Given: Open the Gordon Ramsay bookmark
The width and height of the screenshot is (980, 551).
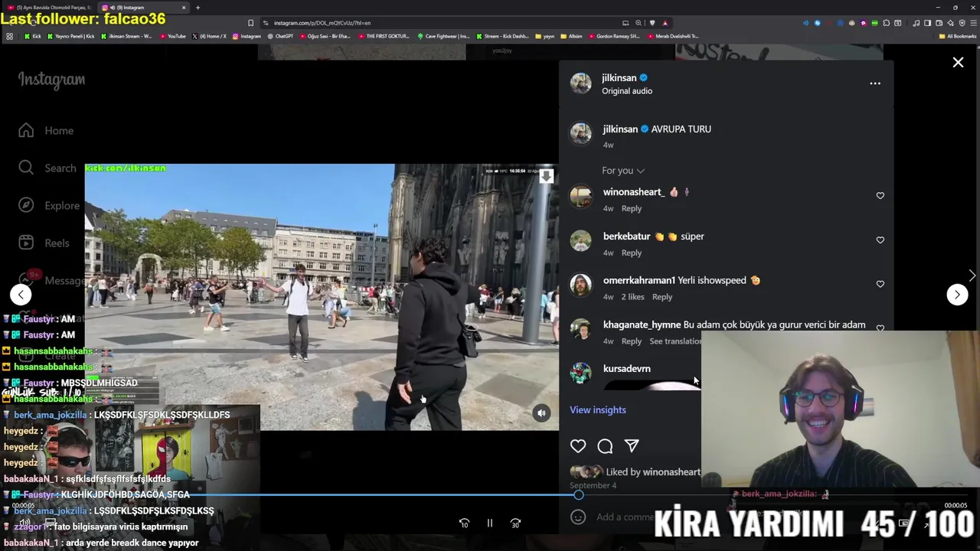Looking at the screenshot, I should pyautogui.click(x=614, y=36).
